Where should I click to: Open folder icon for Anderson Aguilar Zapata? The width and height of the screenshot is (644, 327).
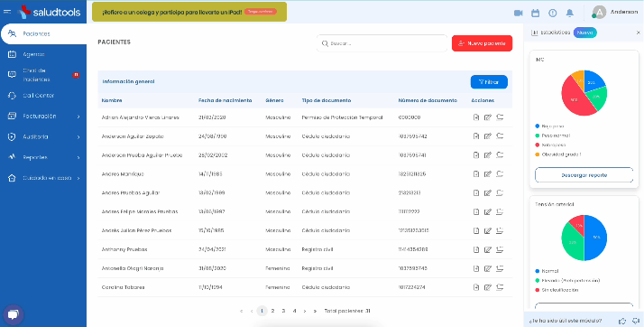pyautogui.click(x=500, y=136)
